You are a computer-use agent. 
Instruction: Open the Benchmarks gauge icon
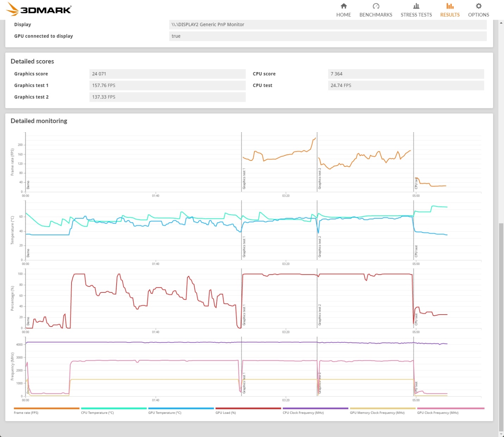pyautogui.click(x=376, y=6)
